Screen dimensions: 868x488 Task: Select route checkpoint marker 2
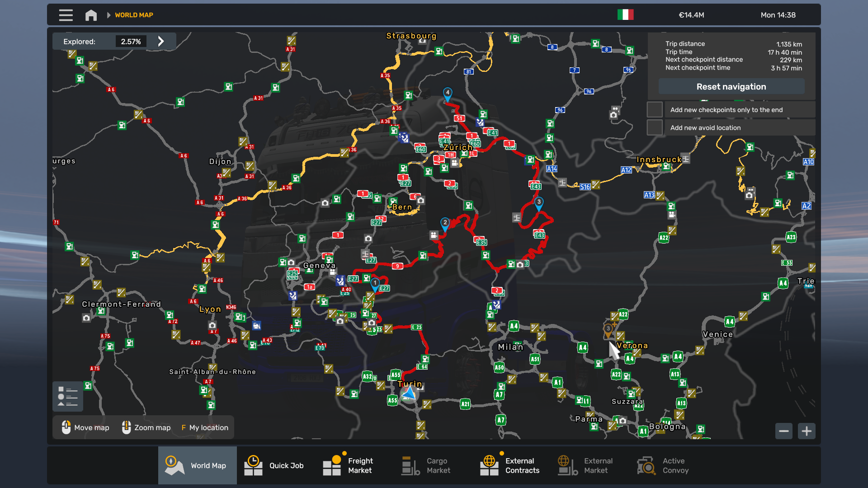coord(445,223)
